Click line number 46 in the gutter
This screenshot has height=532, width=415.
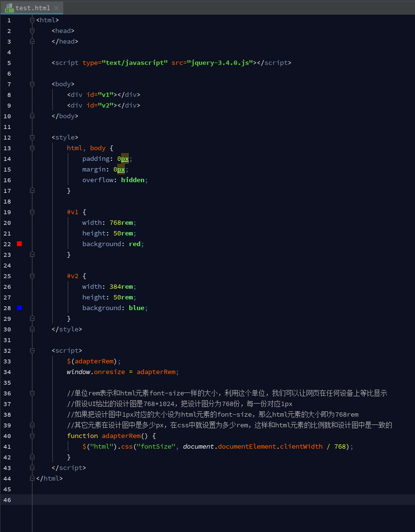point(7,500)
